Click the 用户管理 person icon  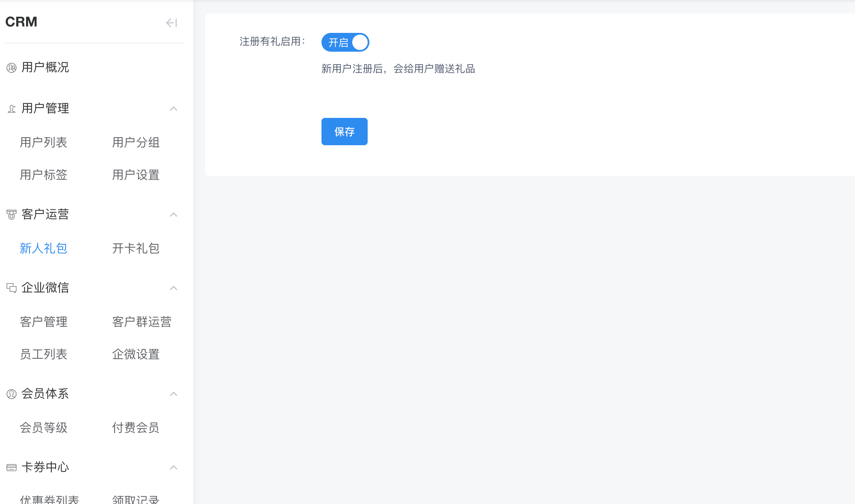coord(12,108)
